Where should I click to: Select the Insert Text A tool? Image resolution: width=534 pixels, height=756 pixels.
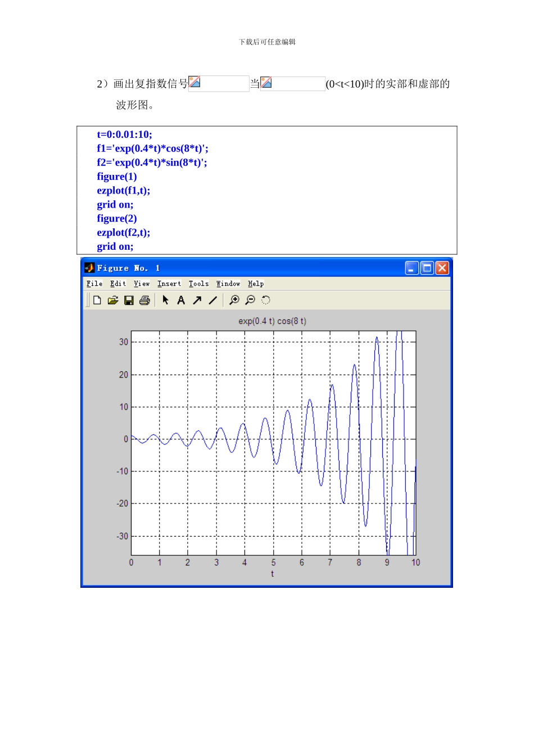point(181,300)
